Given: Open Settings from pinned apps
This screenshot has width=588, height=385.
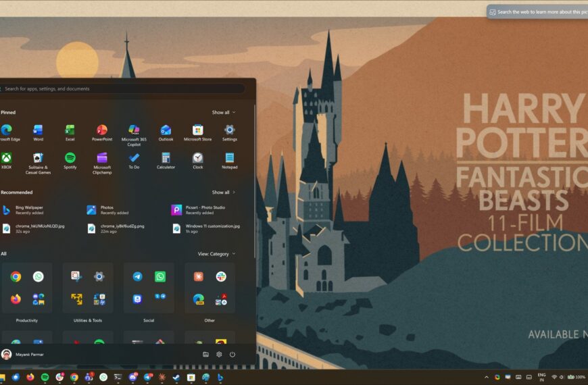Looking at the screenshot, I should coord(230,132).
